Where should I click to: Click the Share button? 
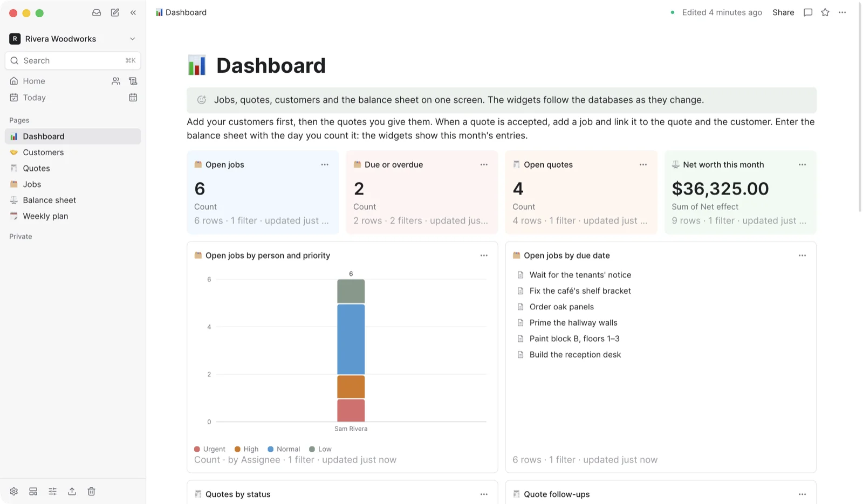click(x=783, y=12)
